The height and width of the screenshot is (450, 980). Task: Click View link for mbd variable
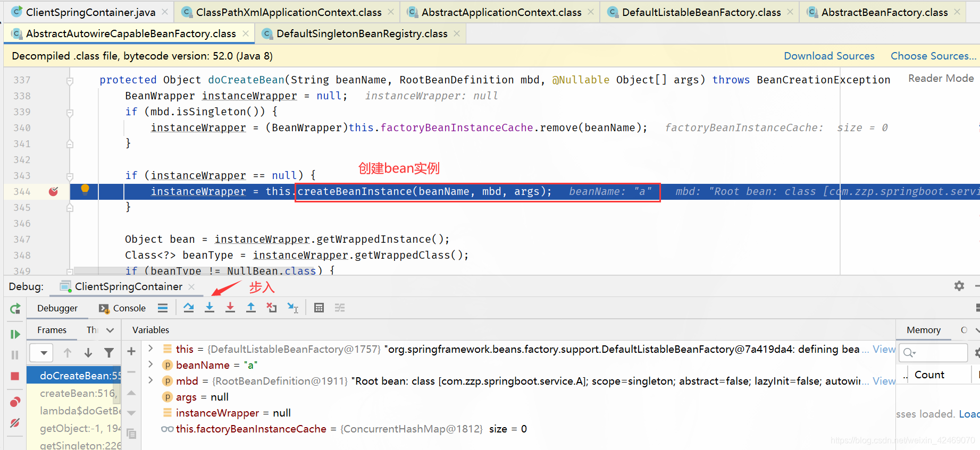coord(884,381)
